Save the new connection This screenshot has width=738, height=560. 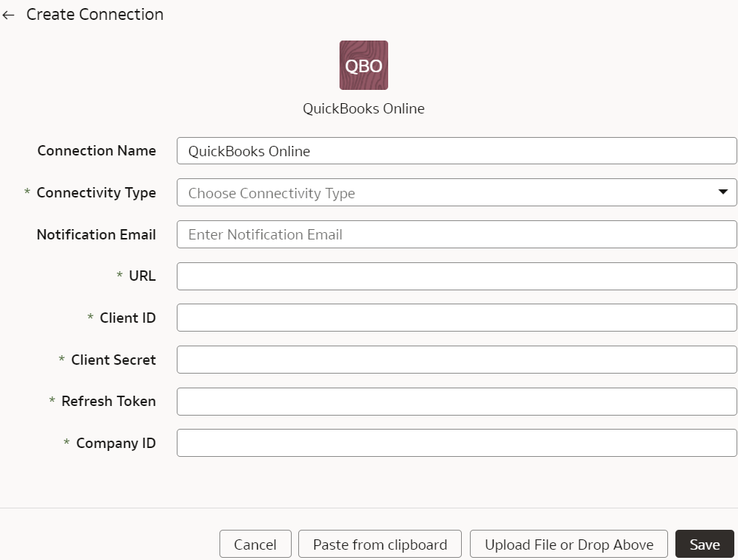[705, 544]
